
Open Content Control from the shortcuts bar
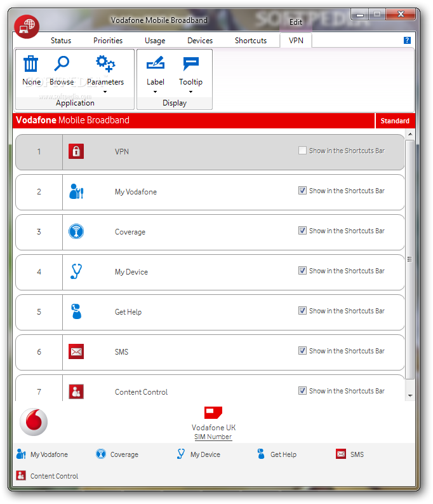[x=47, y=475]
